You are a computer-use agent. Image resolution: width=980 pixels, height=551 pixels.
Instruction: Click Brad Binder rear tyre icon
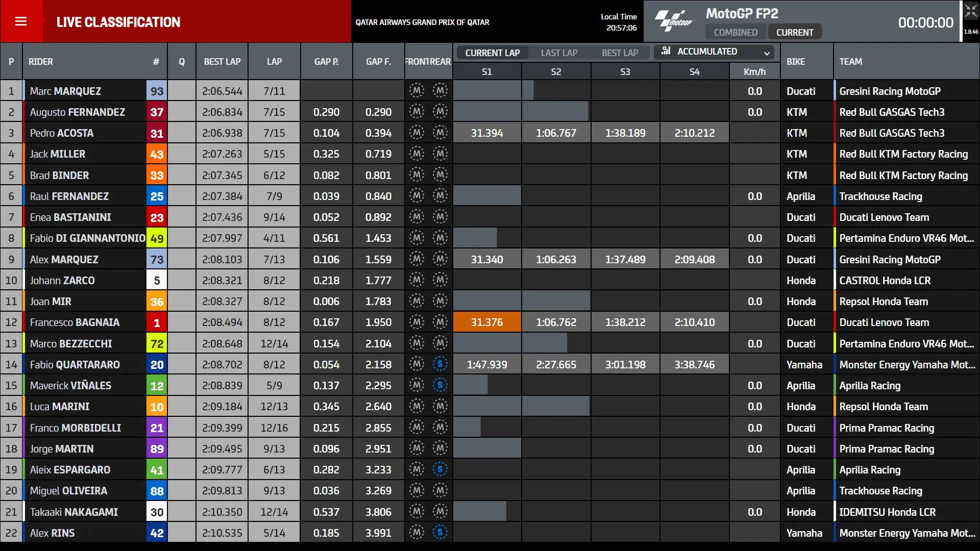(x=440, y=175)
